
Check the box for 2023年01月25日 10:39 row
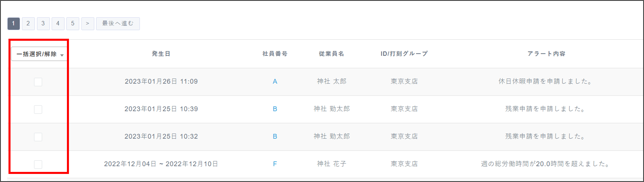click(38, 109)
